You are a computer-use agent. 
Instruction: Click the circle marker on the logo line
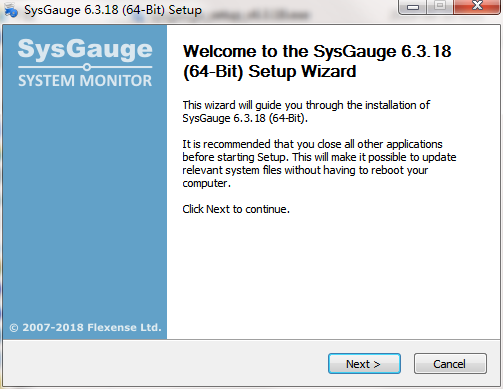87,67
